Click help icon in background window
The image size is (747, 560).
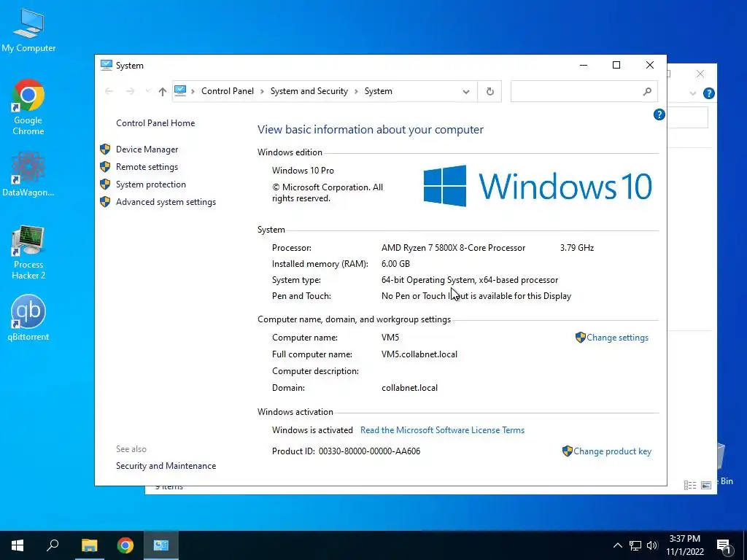[x=708, y=93]
